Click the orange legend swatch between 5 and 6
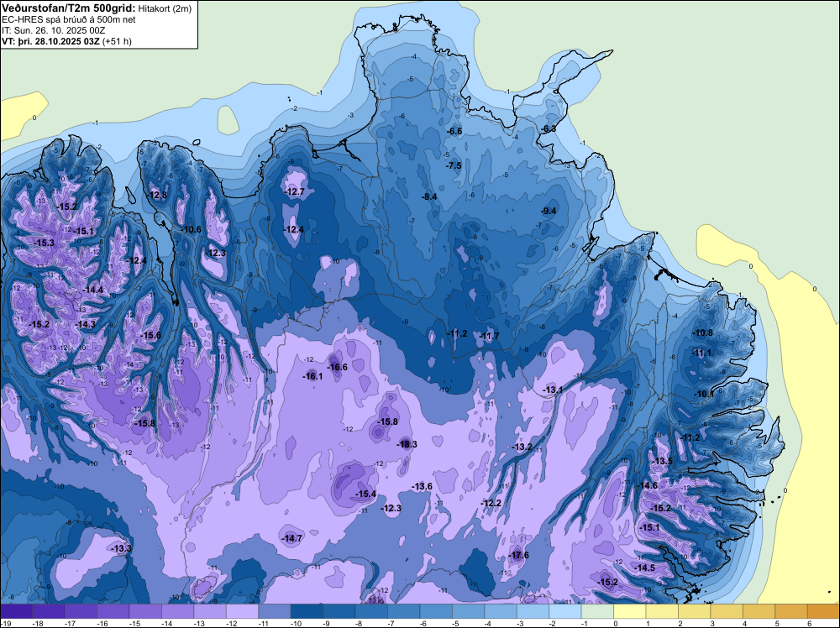The height and width of the screenshot is (628, 840). pyautogui.click(x=791, y=611)
